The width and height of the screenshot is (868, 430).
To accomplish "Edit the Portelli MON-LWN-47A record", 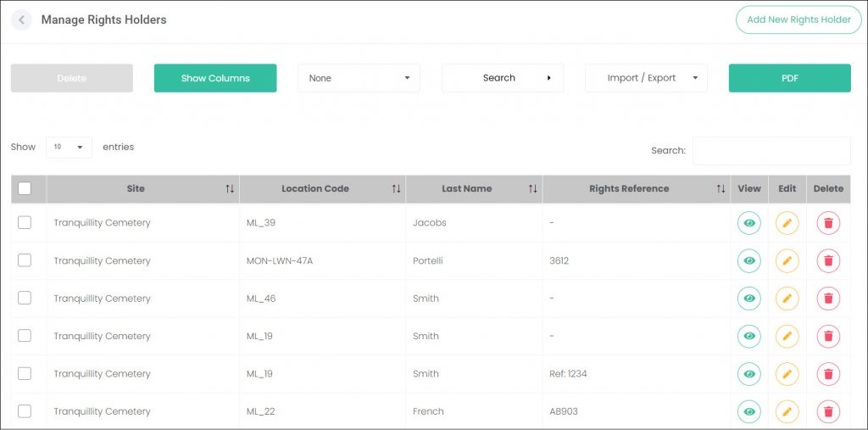I will (x=787, y=260).
